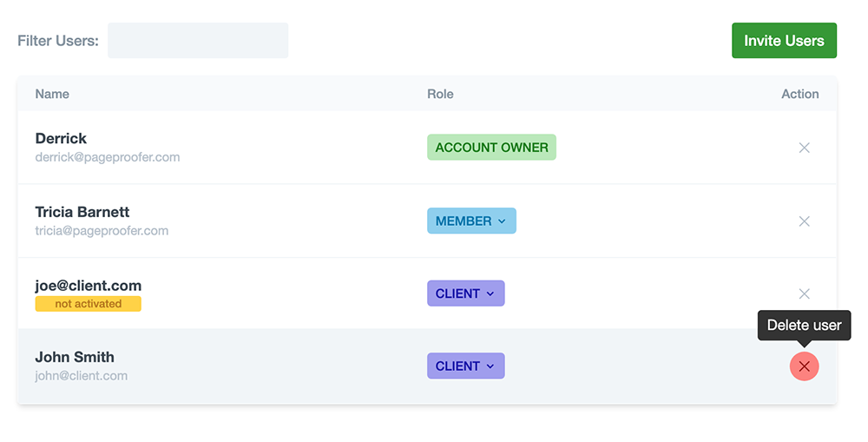The image size is (868, 442).
Task: Expand the CLIENT role dropdown for joe@client.com
Action: point(465,294)
